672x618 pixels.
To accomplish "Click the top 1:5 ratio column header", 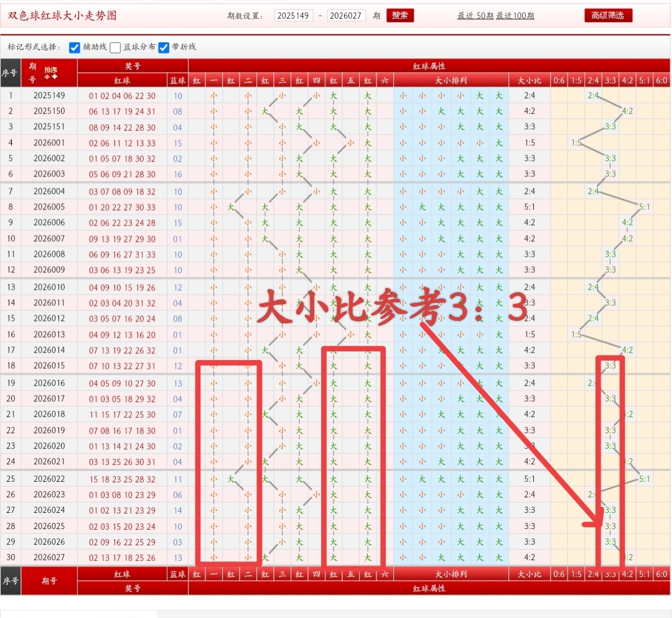I will click(576, 81).
